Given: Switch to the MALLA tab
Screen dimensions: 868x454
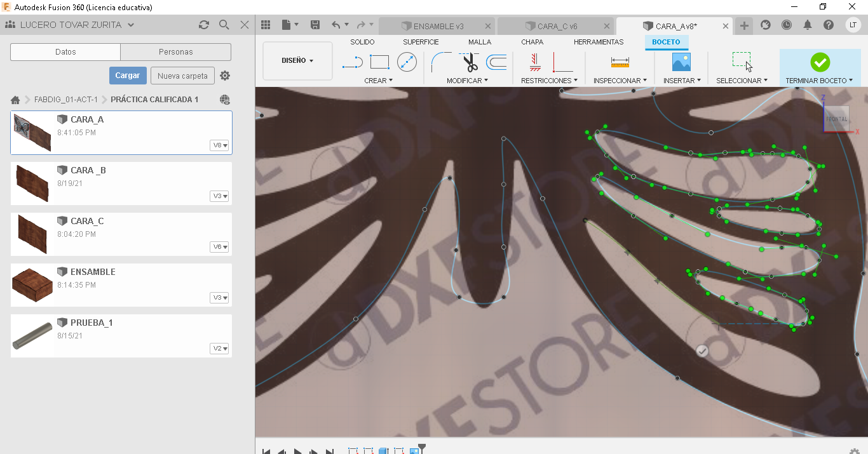Looking at the screenshot, I should (480, 42).
